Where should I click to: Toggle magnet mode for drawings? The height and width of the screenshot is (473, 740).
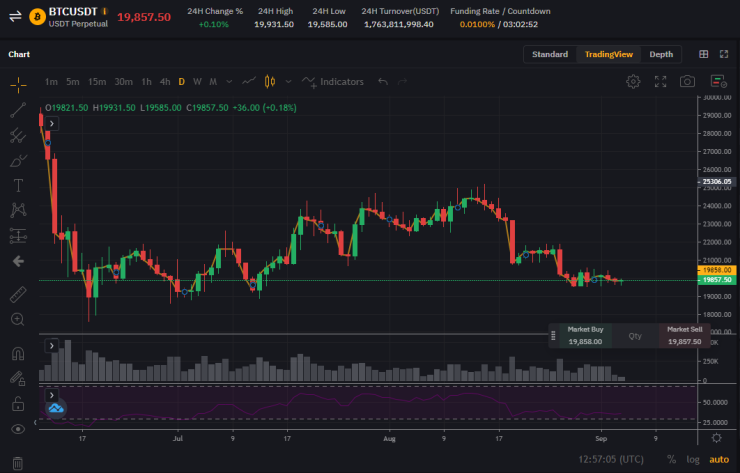[x=18, y=354]
